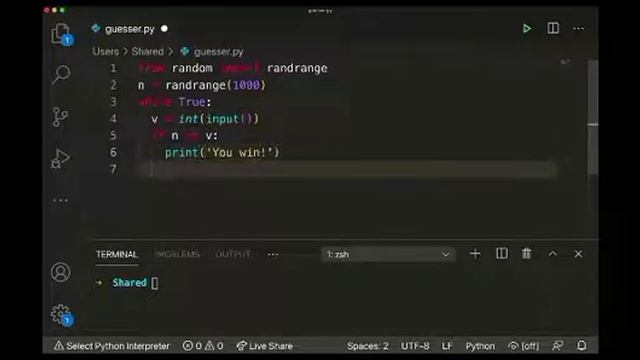Click 'randrange(1000)' on line 2
This screenshot has height=360, width=640.
[x=216, y=85]
